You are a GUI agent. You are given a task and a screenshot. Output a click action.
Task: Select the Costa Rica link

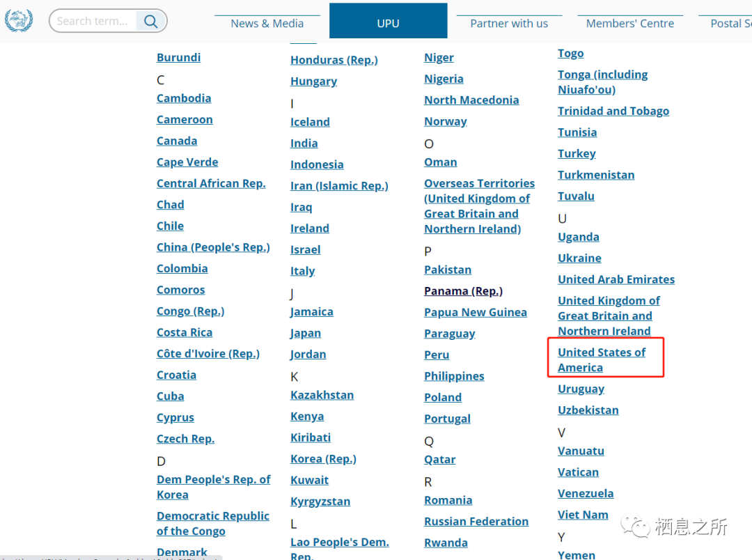pyautogui.click(x=185, y=332)
